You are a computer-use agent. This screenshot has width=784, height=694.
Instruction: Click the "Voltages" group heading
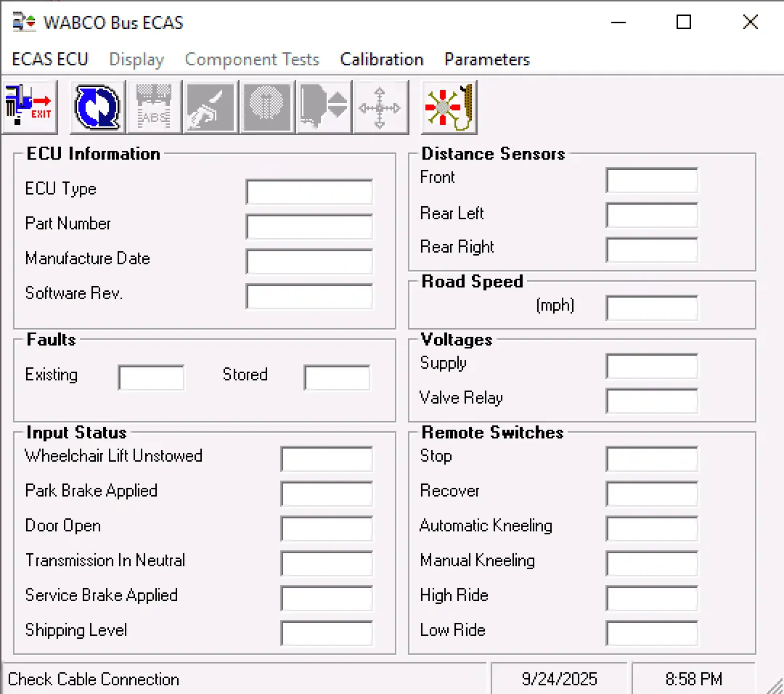pos(457,340)
